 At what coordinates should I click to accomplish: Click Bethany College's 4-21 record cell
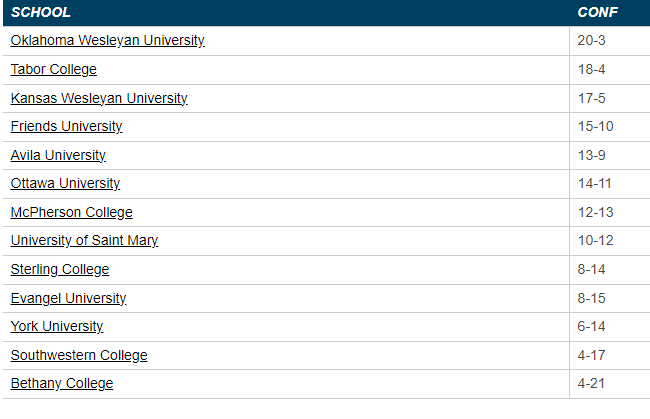tap(593, 384)
